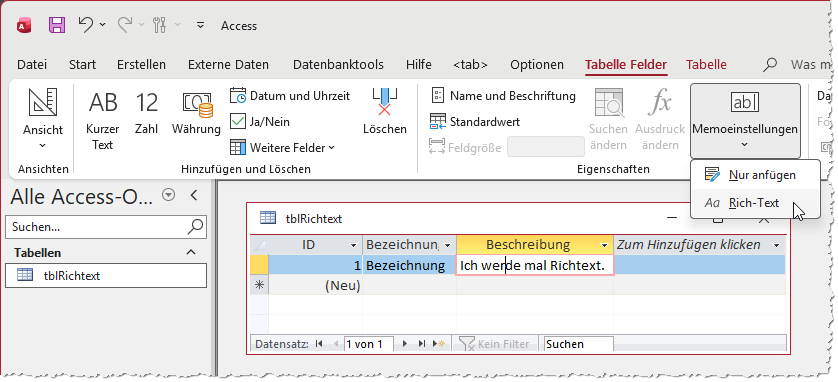Click the row selector for record 1
838x382 pixels.
tap(259, 265)
